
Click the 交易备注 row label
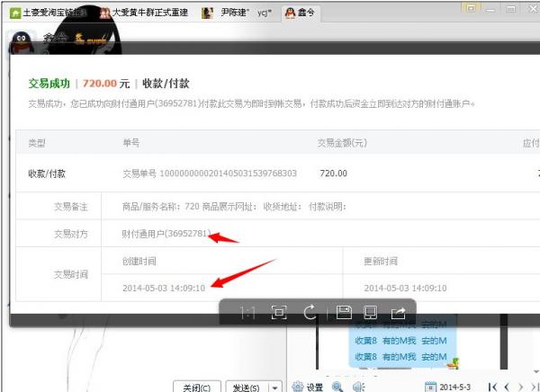tap(70, 207)
